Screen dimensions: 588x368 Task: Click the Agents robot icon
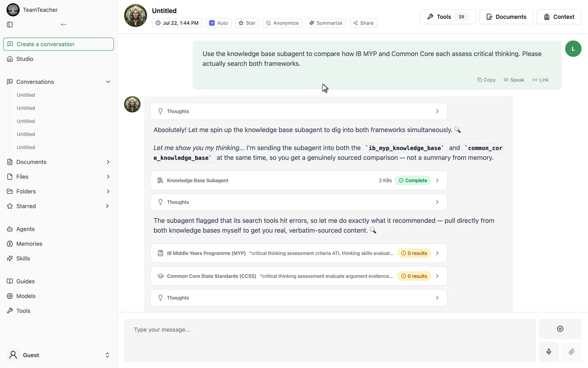[x=10, y=229]
